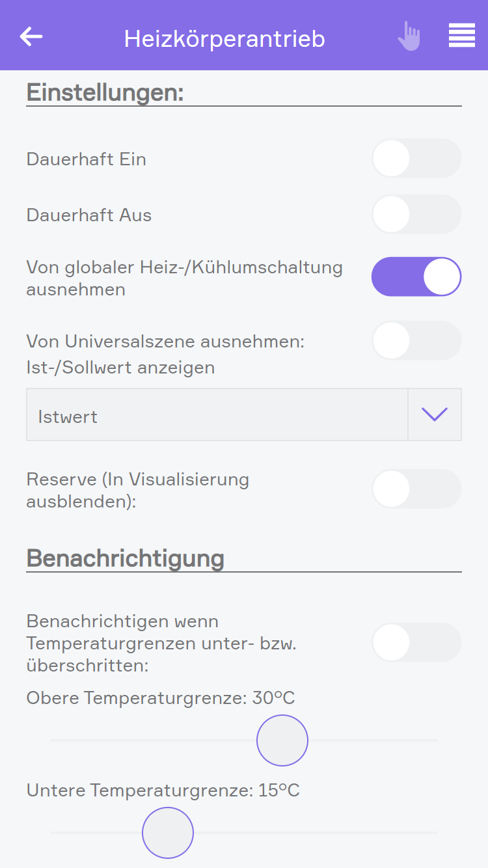This screenshot has height=868, width=488.
Task: Open the hamburger menu icon
Action: (461, 36)
